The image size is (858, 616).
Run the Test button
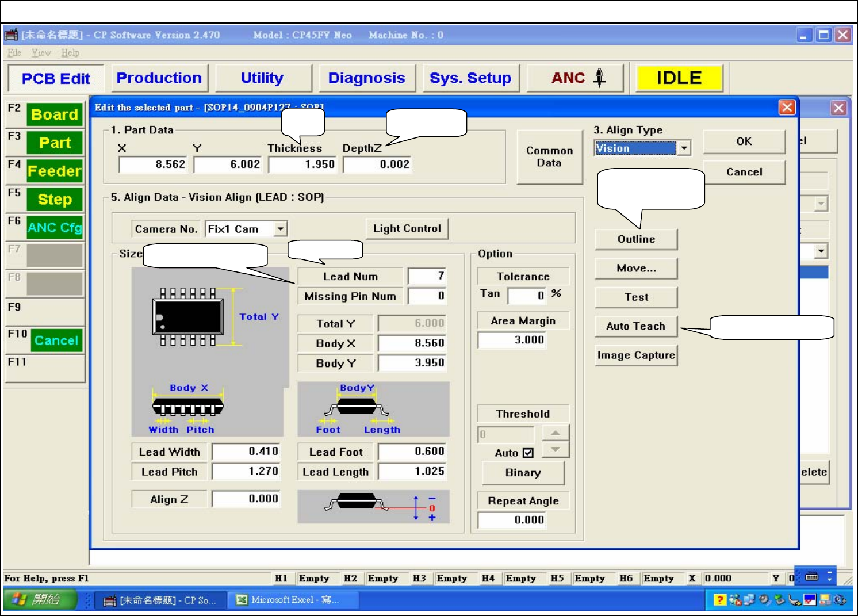(636, 297)
